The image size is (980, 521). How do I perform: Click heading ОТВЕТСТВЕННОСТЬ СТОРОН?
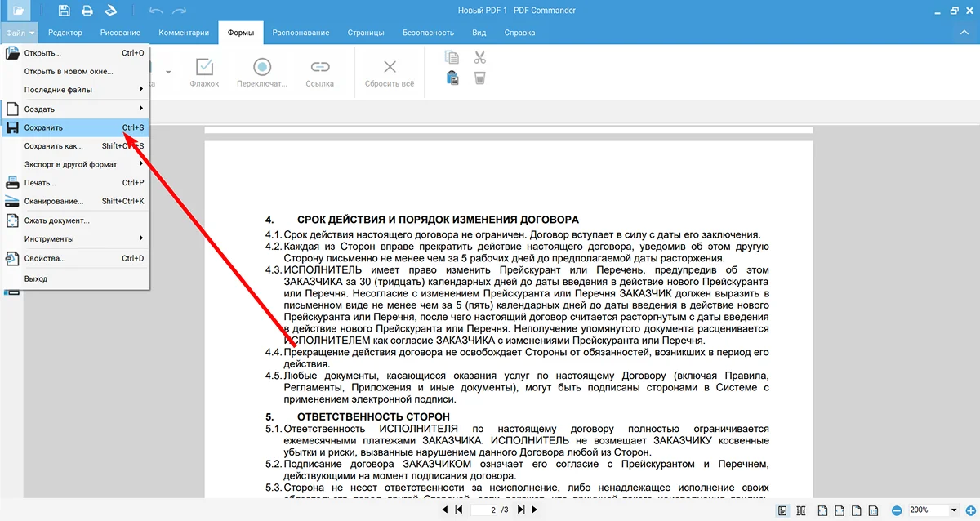pos(373,417)
